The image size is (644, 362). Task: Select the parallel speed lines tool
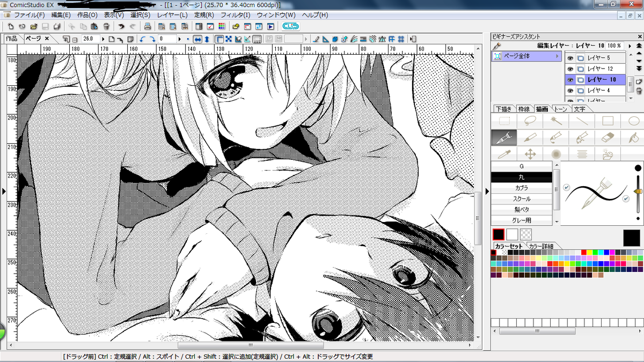(581, 154)
